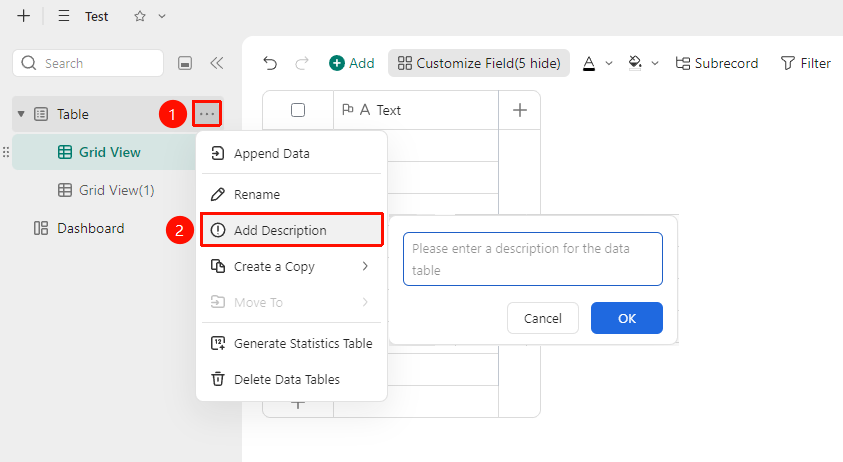Collapse the sidebar with double chevron
The image size is (843, 462).
coord(217,63)
